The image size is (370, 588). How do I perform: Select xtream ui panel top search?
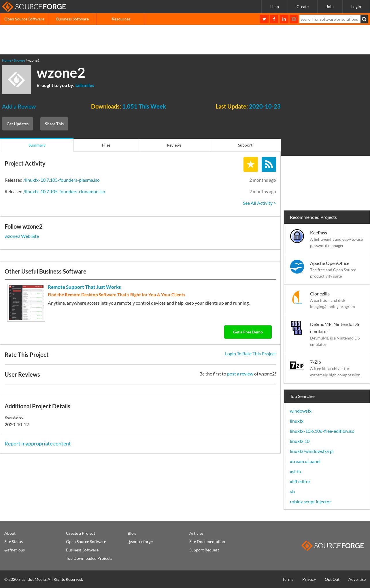305,461
